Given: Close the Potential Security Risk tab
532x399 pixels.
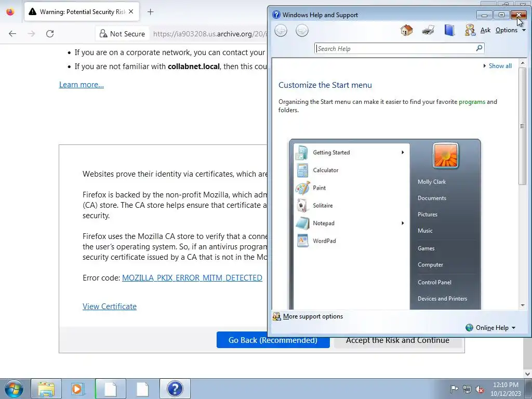Looking at the screenshot, I should [131, 11].
